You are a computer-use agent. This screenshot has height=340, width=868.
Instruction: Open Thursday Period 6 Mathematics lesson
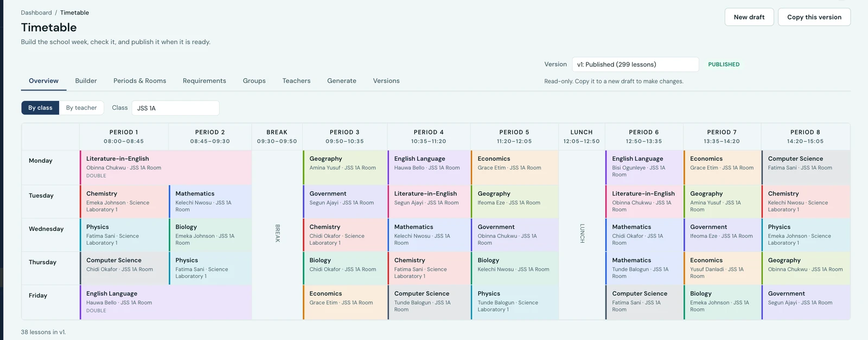coord(644,268)
